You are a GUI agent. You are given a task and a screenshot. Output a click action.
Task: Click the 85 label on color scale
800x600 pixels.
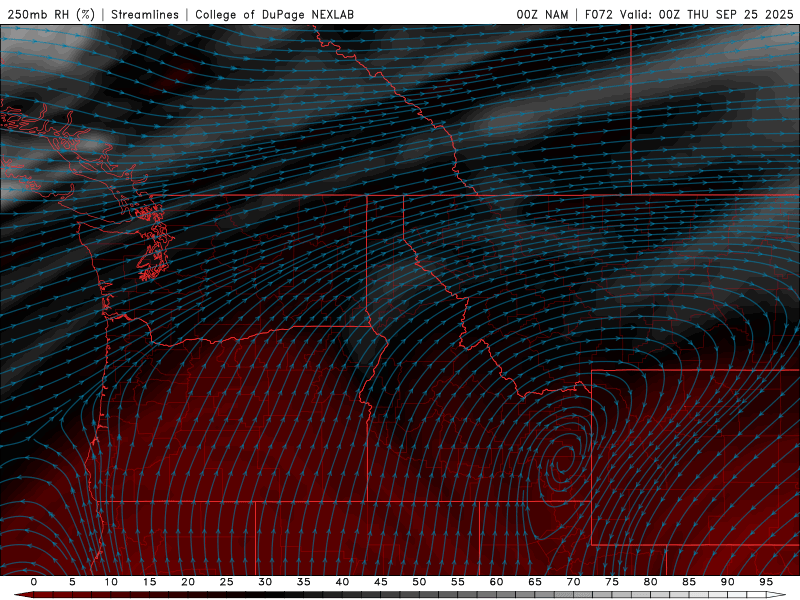coord(689,582)
